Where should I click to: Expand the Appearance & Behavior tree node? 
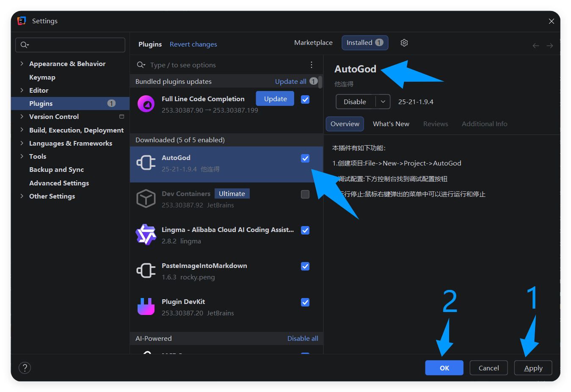click(22, 63)
